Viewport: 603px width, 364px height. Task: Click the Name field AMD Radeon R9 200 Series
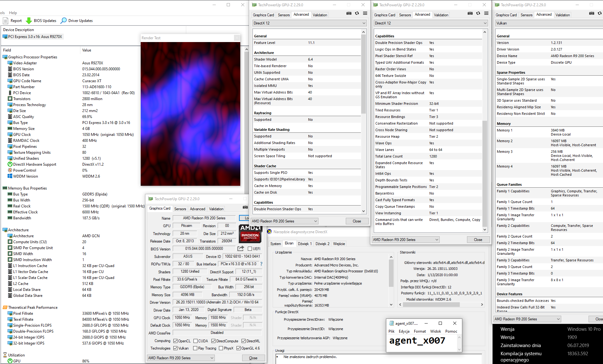point(204,218)
